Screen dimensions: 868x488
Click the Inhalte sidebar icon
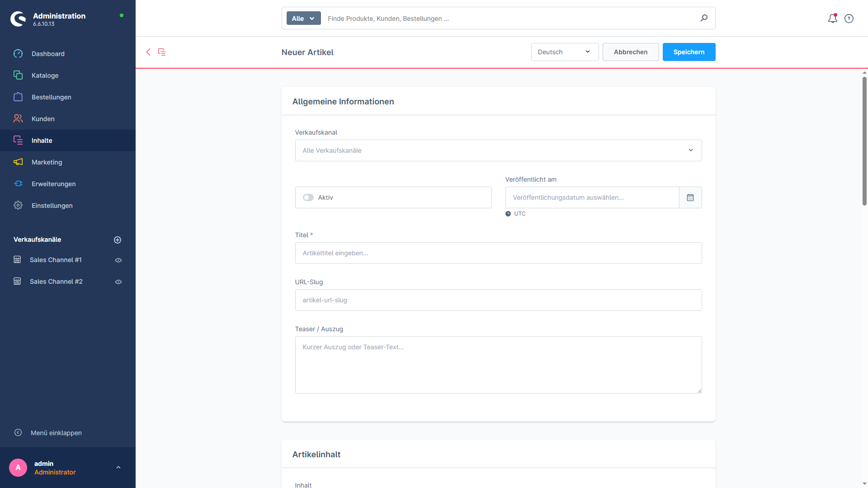click(18, 141)
